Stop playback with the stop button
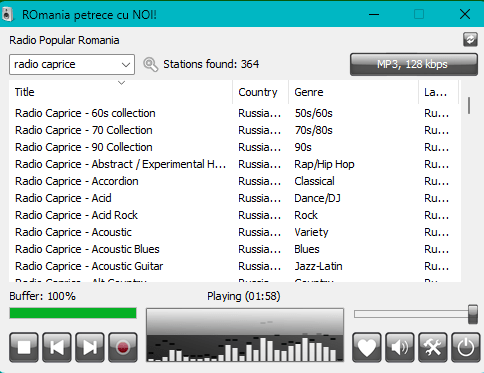The width and height of the screenshot is (484, 373). point(24,347)
